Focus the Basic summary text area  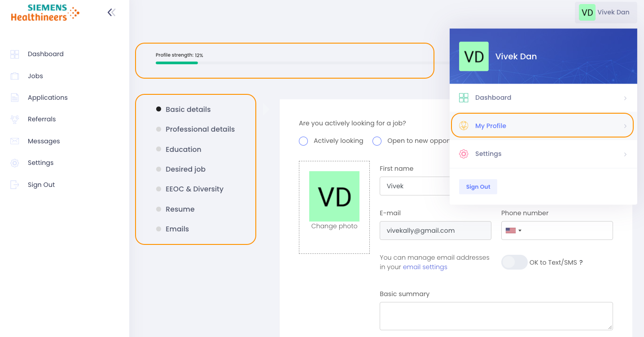click(496, 316)
